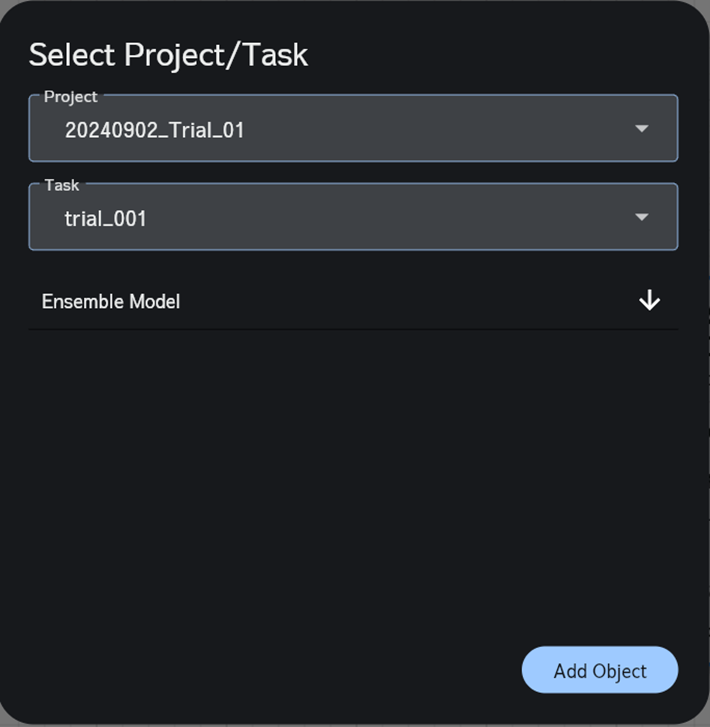The image size is (710, 727).
Task: Click the Project dropdown caret arrow
Action: click(x=642, y=129)
